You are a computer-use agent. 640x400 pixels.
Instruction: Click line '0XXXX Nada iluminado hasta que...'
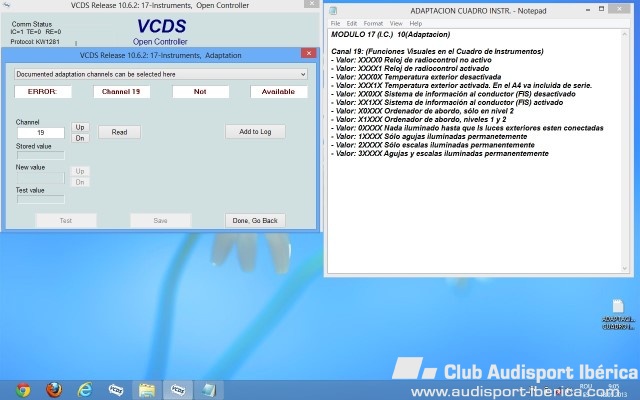click(467, 128)
